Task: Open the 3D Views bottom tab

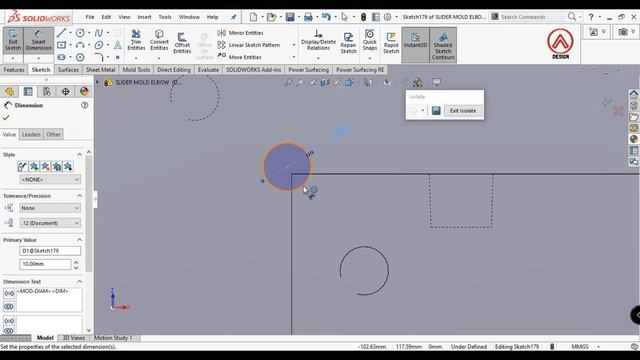Action: click(73, 338)
